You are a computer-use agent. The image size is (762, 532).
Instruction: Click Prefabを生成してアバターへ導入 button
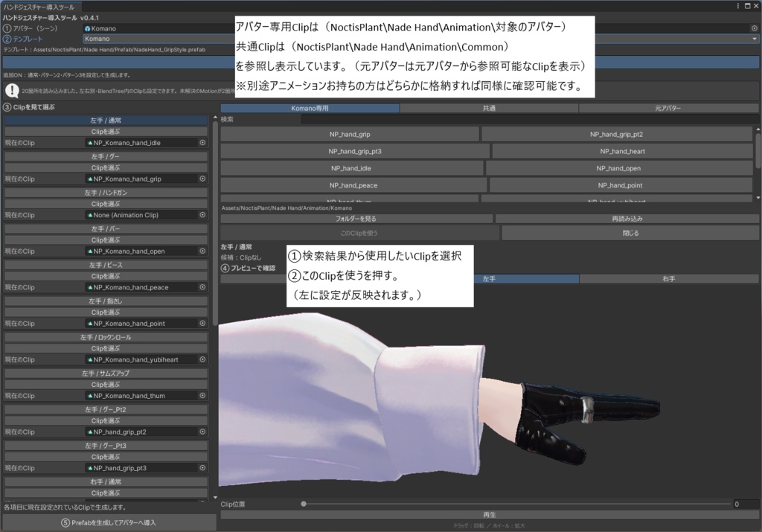pyautogui.click(x=109, y=523)
